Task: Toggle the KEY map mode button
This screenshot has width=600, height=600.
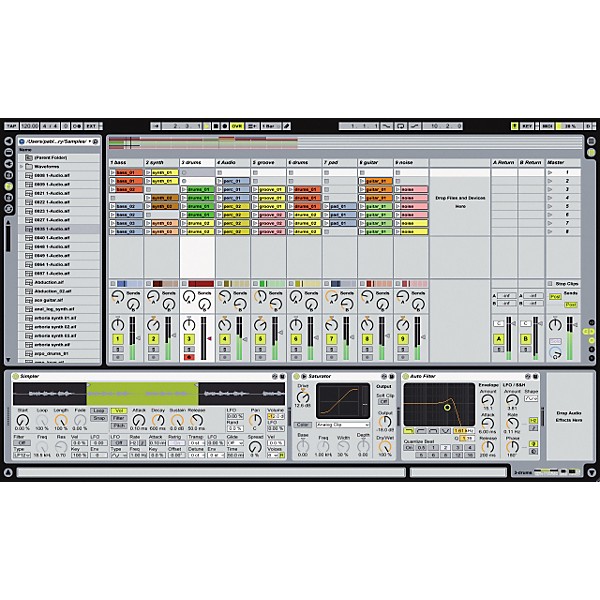Action: pyautogui.click(x=527, y=126)
